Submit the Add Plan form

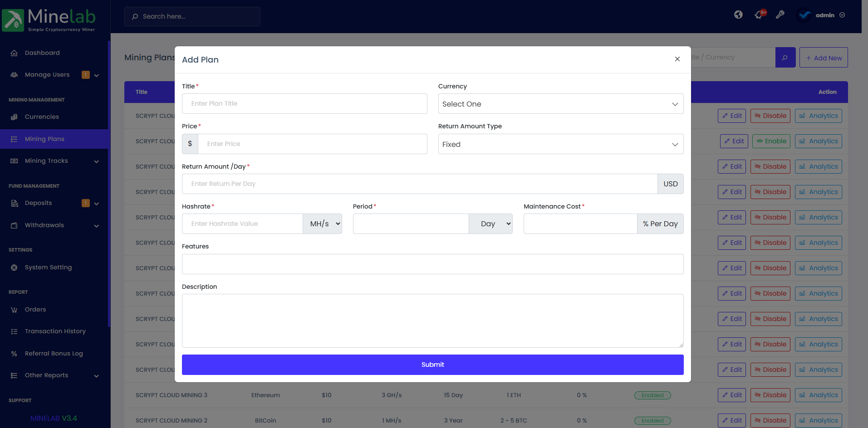pyautogui.click(x=432, y=365)
